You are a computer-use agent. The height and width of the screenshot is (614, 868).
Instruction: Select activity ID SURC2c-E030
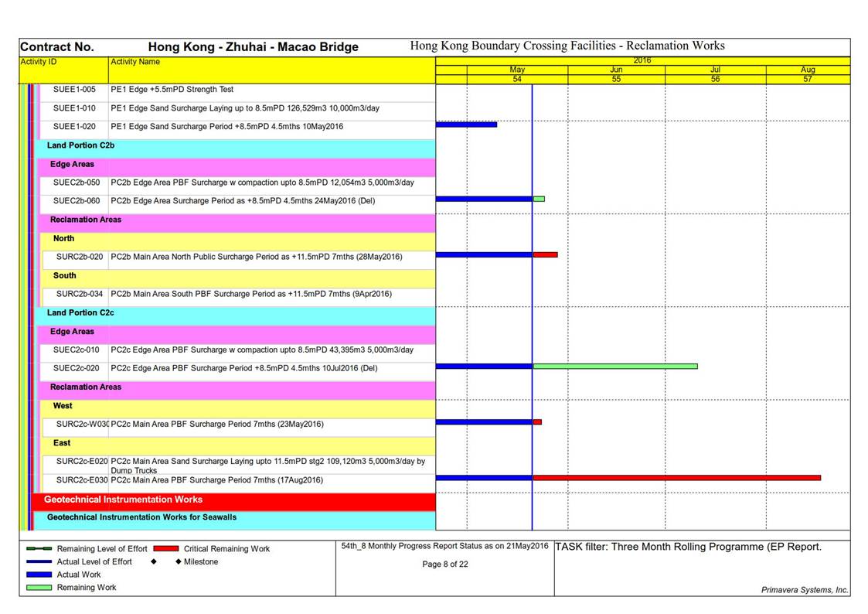83,479
